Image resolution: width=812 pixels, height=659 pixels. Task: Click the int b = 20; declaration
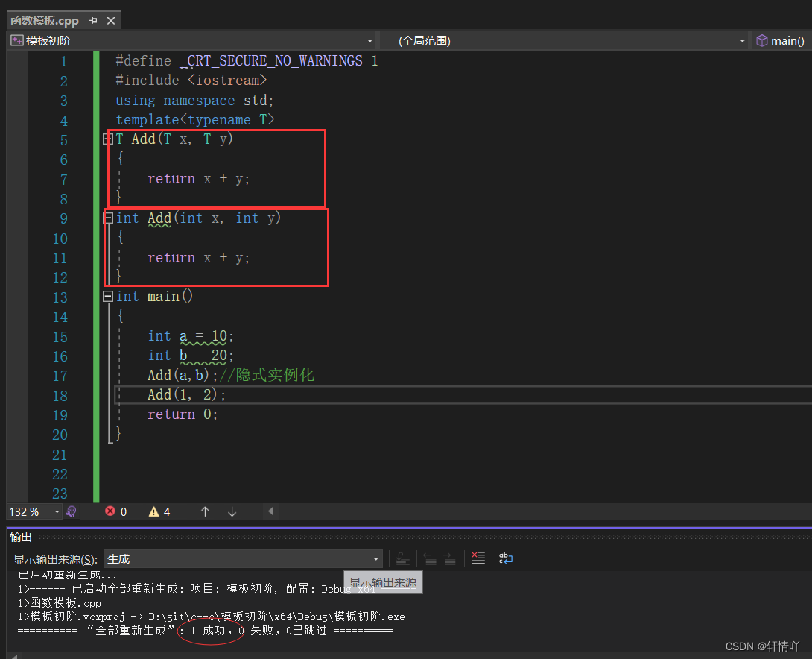191,356
